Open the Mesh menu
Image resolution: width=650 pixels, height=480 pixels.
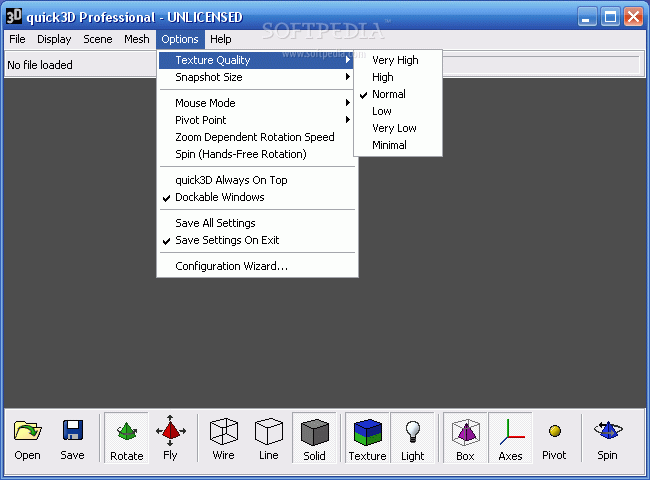[x=137, y=39]
